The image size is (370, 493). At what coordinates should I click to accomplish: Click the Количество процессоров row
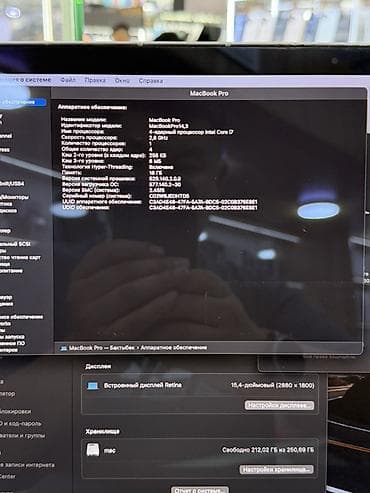click(x=106, y=143)
